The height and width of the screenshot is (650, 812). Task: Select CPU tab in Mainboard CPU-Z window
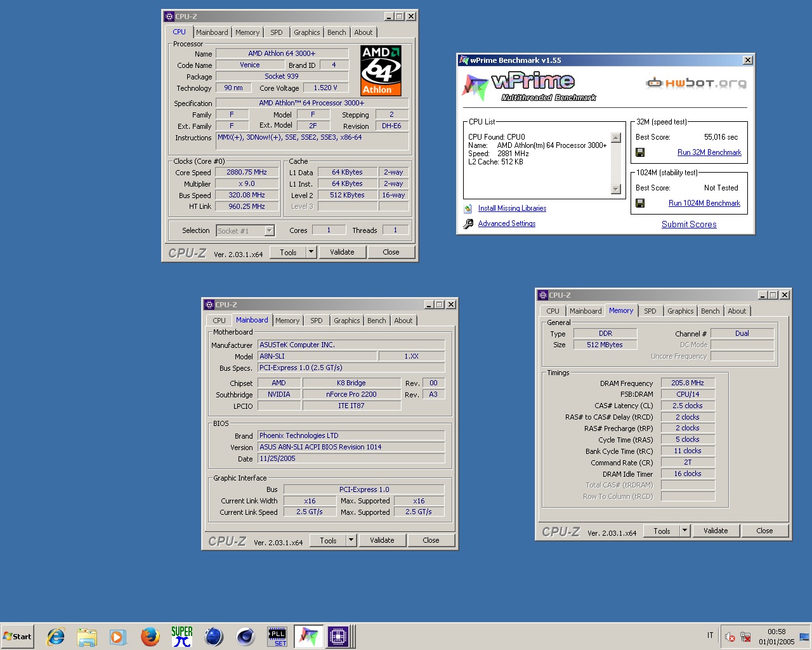click(219, 321)
